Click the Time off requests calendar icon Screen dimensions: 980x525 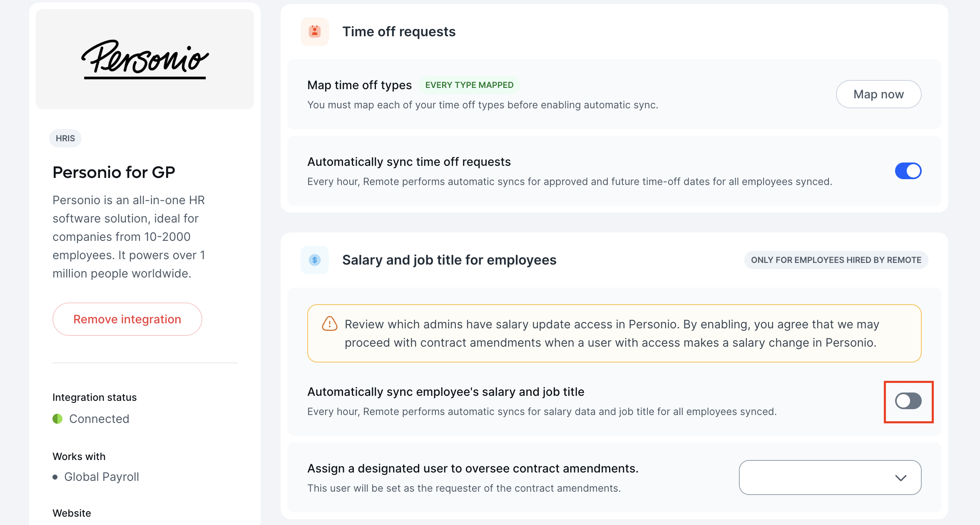[x=315, y=32]
